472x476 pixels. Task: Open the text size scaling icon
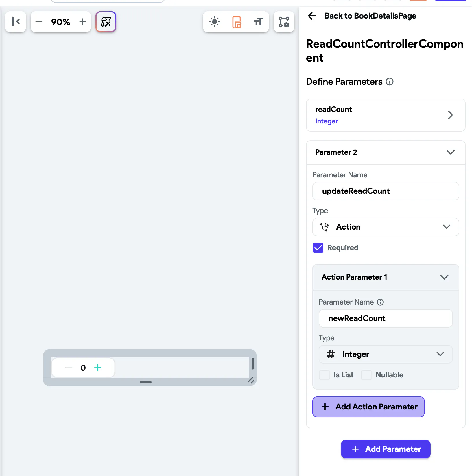coord(259,22)
